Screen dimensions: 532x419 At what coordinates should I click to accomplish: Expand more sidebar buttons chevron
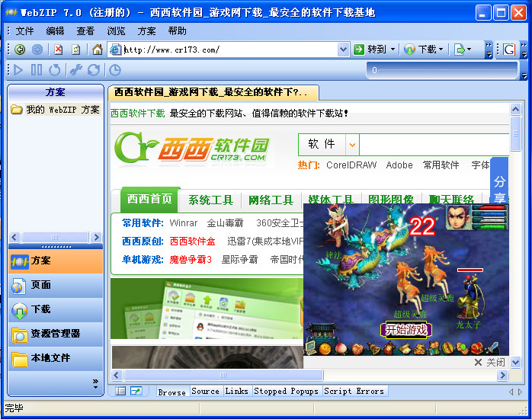95,384
